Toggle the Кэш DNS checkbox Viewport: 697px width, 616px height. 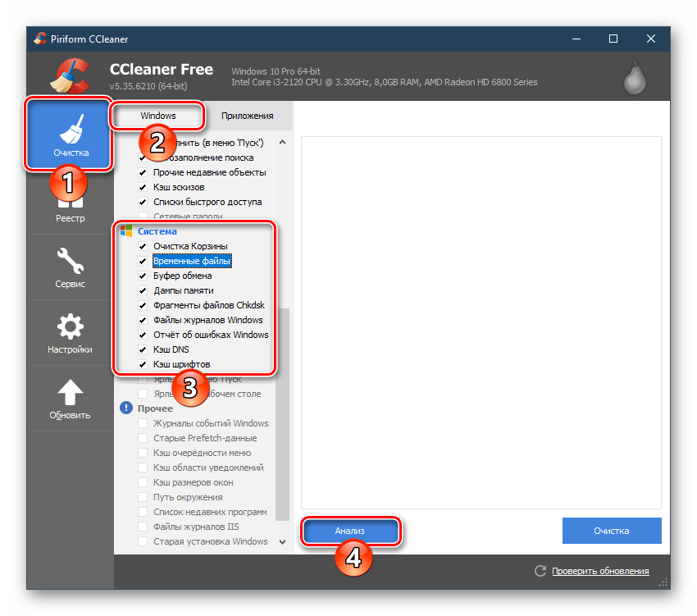coord(143,349)
